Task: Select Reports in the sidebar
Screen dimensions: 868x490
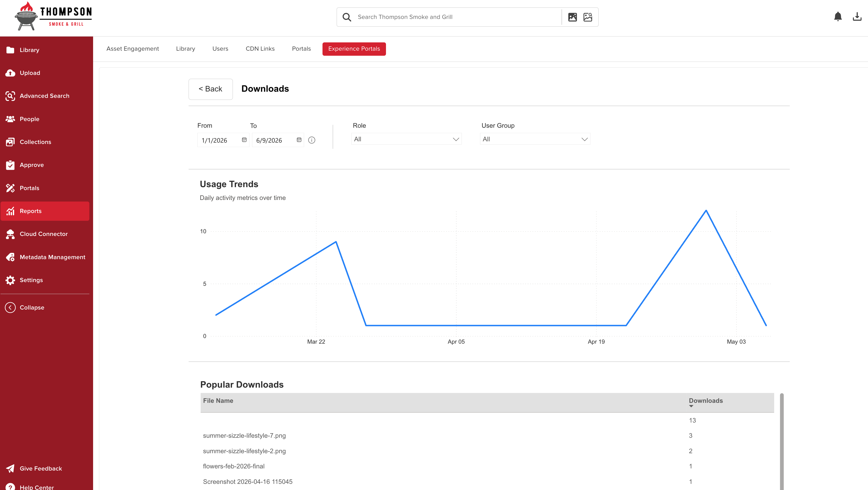Action: click(x=45, y=211)
